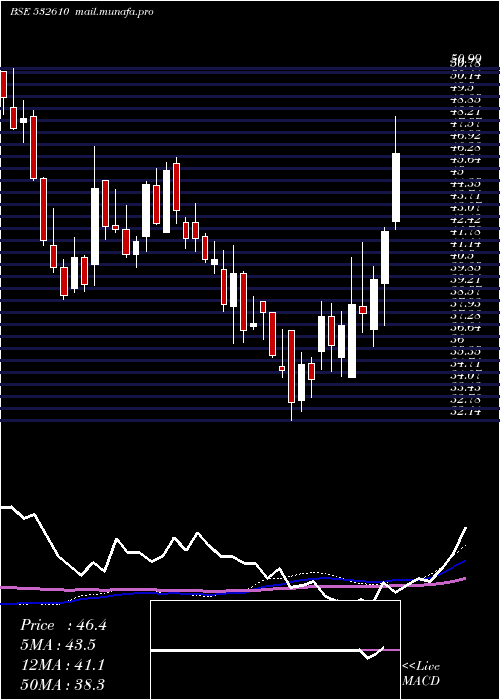Select the 12MA : 41.1 value
This screenshot has height=700, width=500.
click(x=62, y=665)
